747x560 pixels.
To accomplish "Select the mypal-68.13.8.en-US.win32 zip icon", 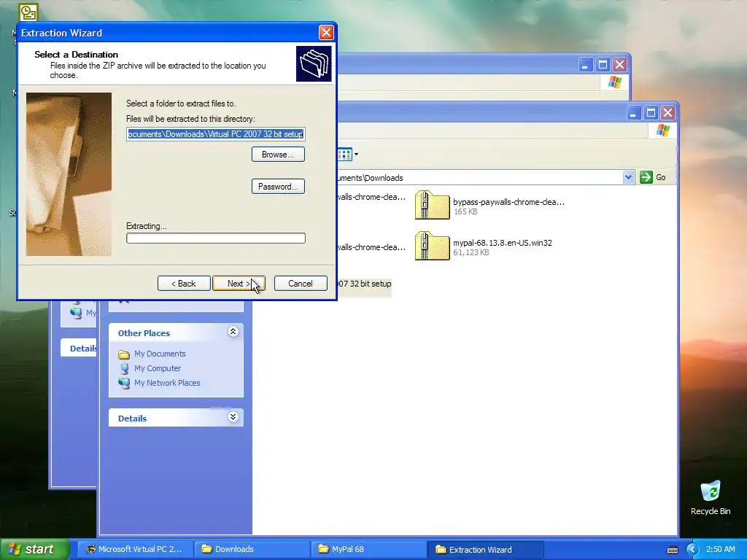I will pyautogui.click(x=432, y=246).
